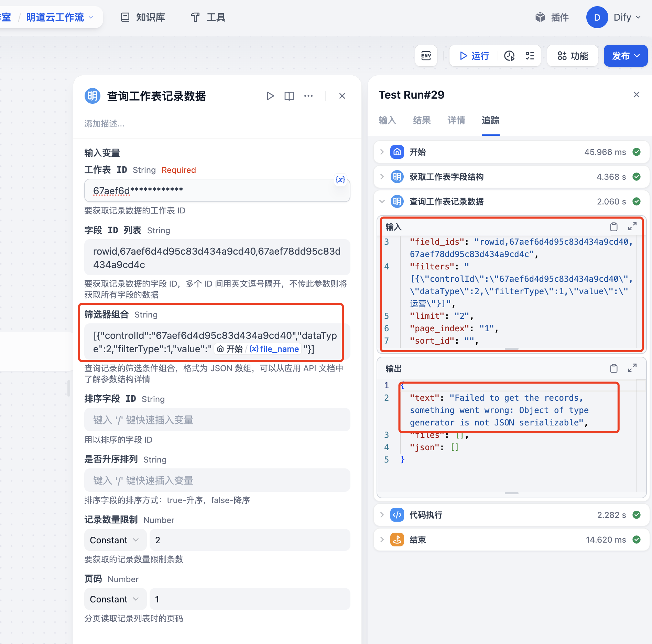The width and height of the screenshot is (652, 644).
Task: Expand the 代码执行 trace step
Action: pyautogui.click(x=382, y=515)
